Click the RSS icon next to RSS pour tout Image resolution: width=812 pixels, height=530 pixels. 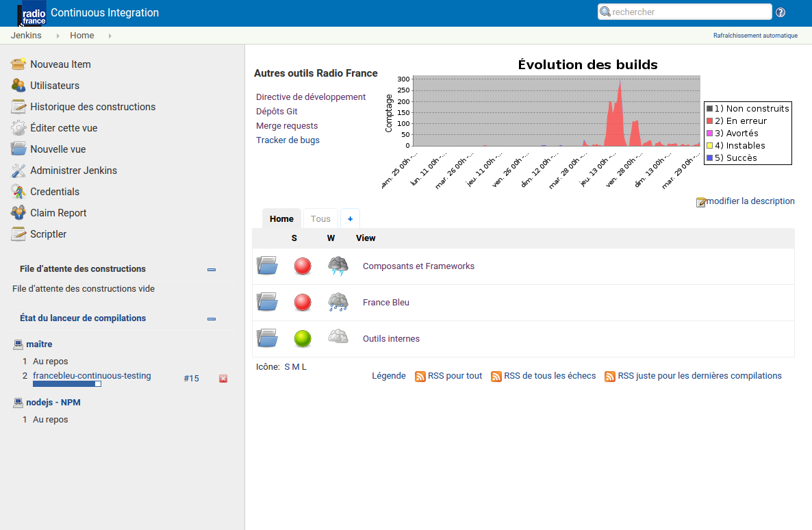coord(420,377)
